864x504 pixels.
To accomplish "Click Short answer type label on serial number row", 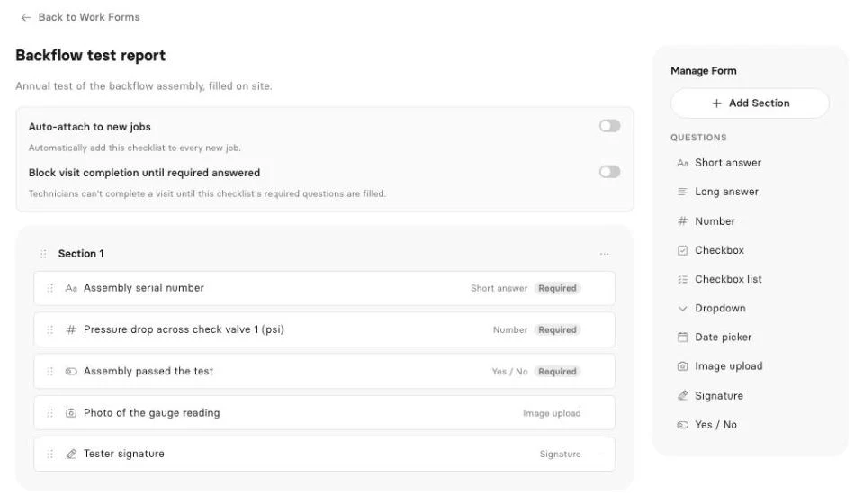I will (499, 288).
